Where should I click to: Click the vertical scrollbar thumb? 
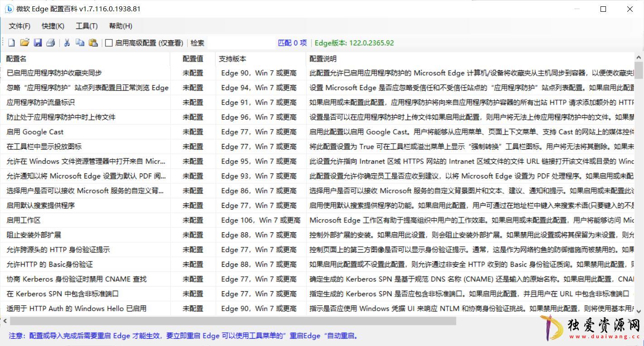639,71
